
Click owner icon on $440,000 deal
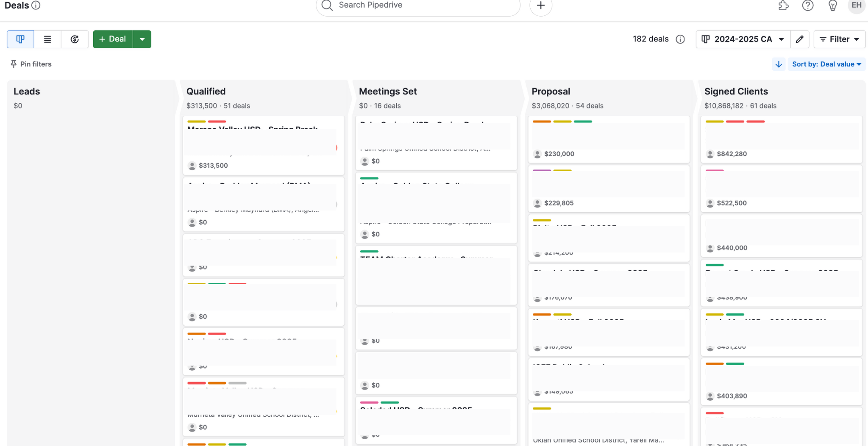pyautogui.click(x=710, y=248)
